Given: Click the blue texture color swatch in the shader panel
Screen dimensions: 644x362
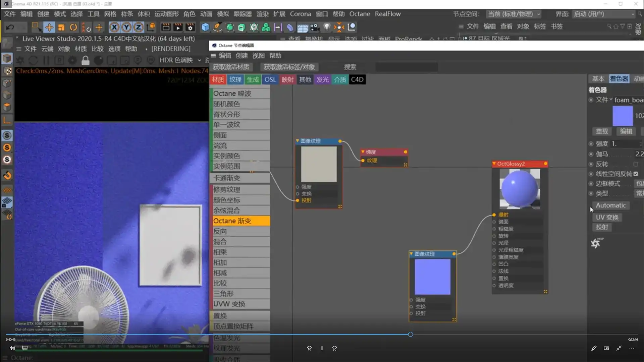Looking at the screenshot, I should coord(623,116).
